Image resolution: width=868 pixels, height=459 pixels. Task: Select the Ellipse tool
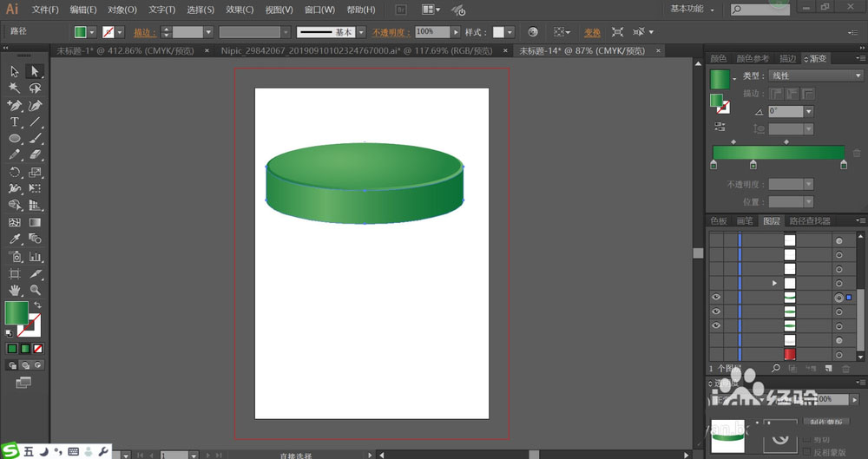pos(15,139)
